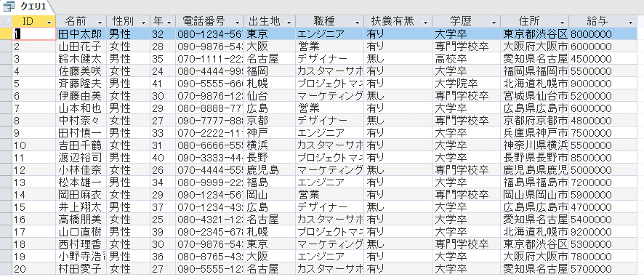
Task: Click the name cell 山口直樹
Action: click(81, 232)
